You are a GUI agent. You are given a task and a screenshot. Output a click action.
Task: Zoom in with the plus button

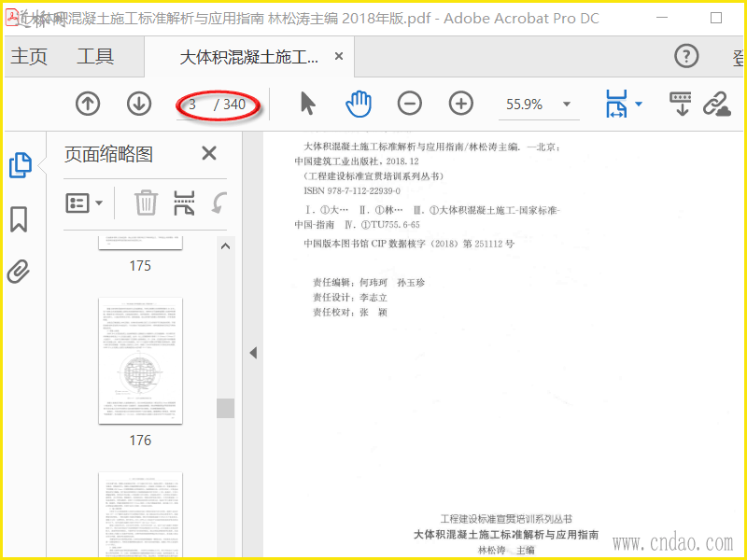point(461,104)
